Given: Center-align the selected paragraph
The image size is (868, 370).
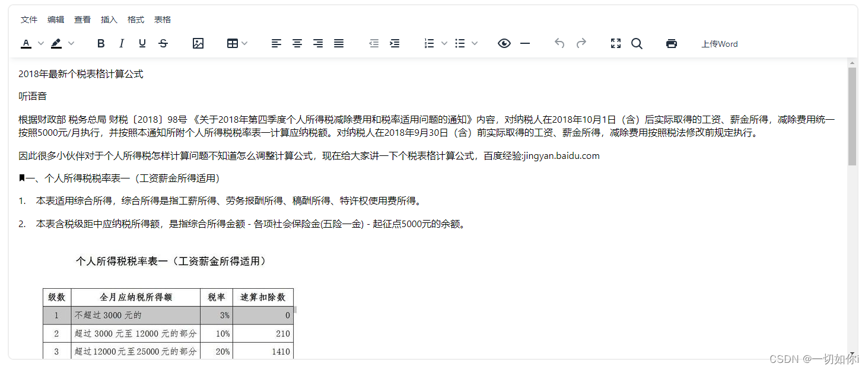Looking at the screenshot, I should (297, 43).
